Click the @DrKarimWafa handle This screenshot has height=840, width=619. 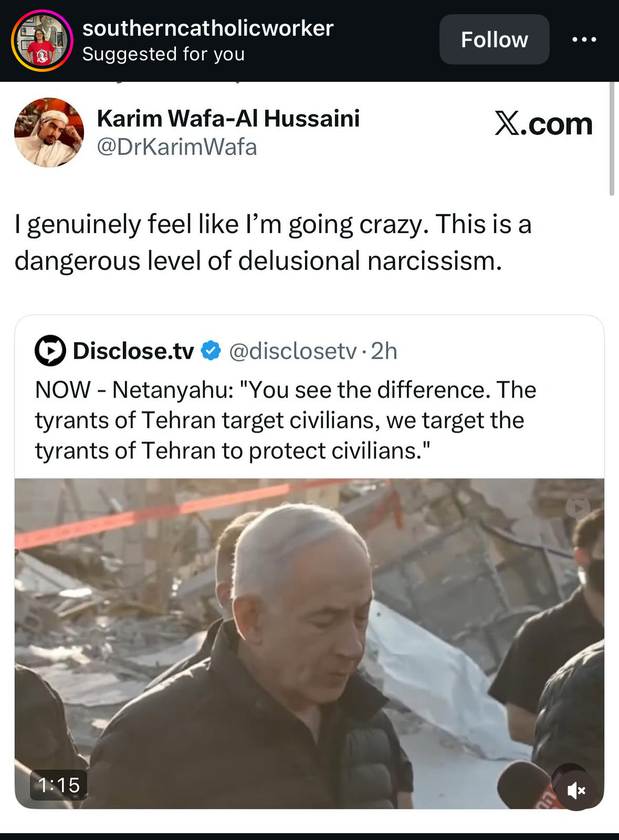tap(177, 148)
